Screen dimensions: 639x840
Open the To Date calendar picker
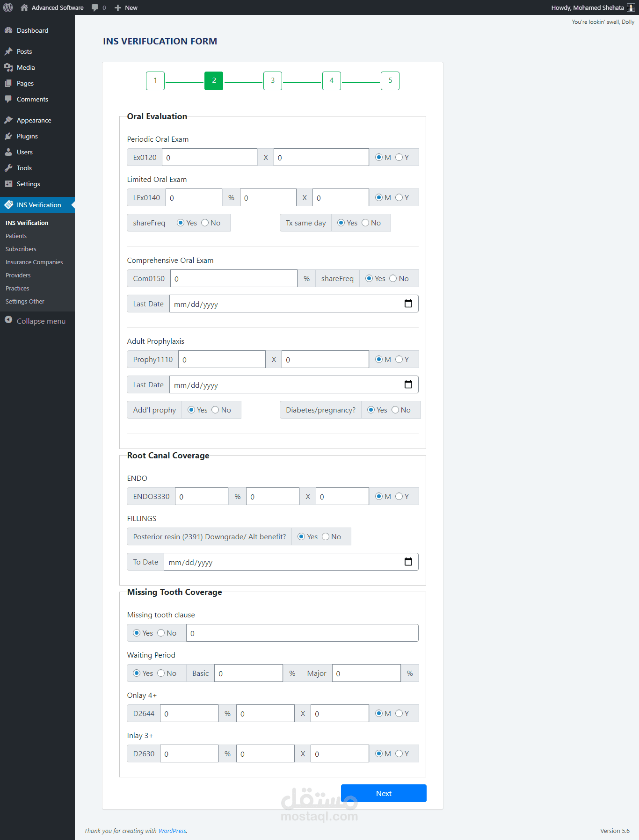(x=408, y=562)
